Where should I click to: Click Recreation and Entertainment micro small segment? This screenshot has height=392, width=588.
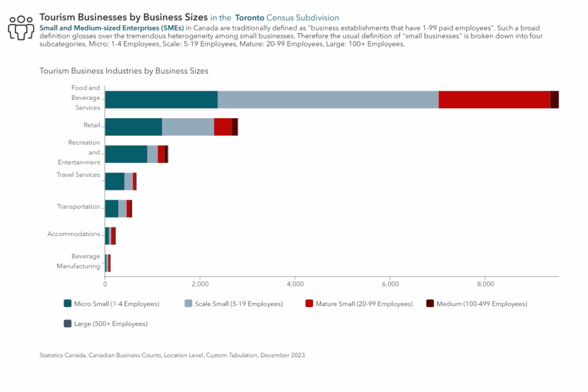coord(126,154)
